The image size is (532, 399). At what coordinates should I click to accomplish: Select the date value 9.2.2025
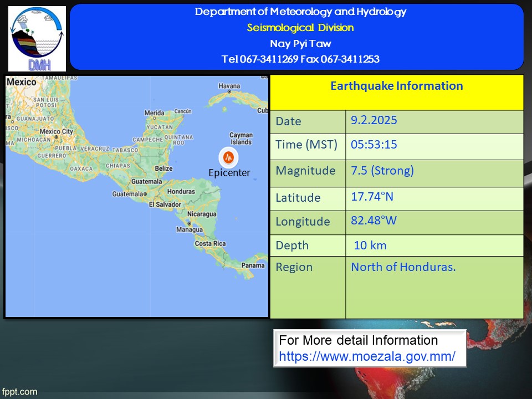pyautogui.click(x=374, y=120)
